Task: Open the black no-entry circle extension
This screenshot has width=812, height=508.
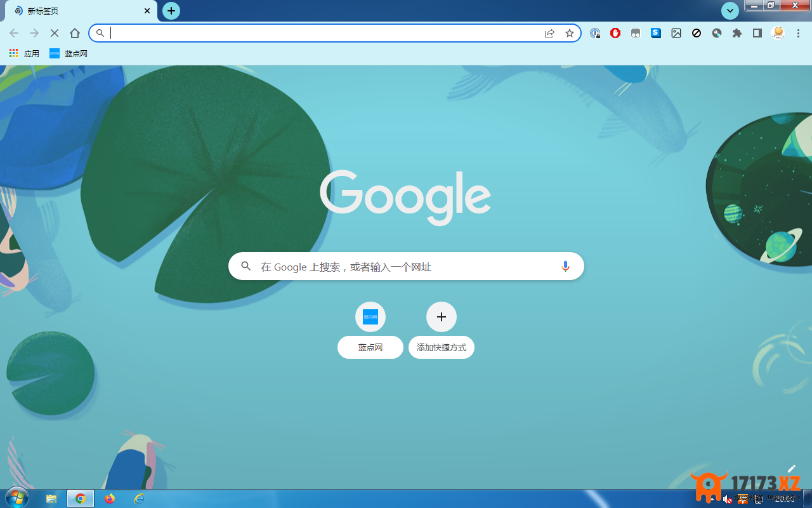Action: pyautogui.click(x=697, y=33)
